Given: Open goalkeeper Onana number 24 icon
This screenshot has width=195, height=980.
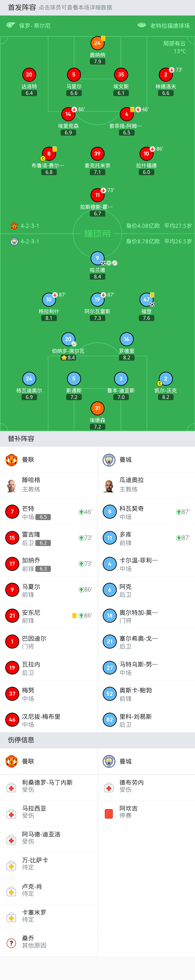Looking at the screenshot, I should point(97,43).
